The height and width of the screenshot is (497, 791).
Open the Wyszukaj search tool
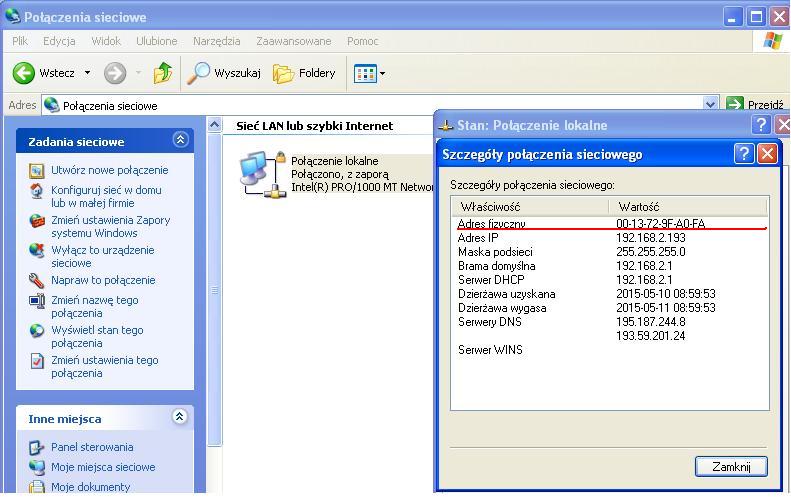pos(225,73)
